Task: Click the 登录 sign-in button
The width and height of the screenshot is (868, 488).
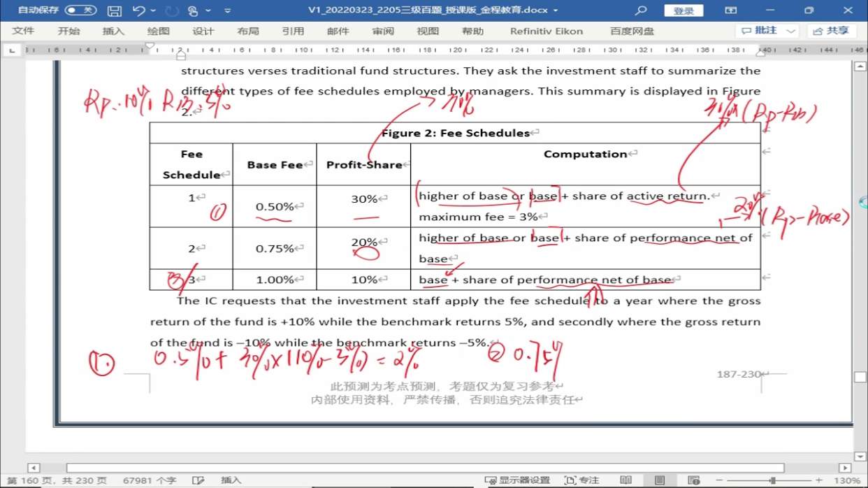Action: tap(683, 10)
